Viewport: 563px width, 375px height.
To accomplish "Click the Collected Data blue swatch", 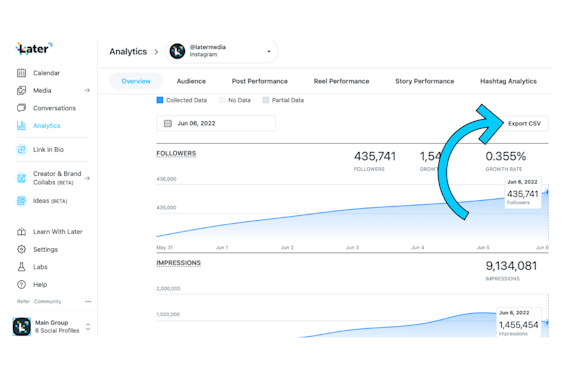I will point(160,100).
